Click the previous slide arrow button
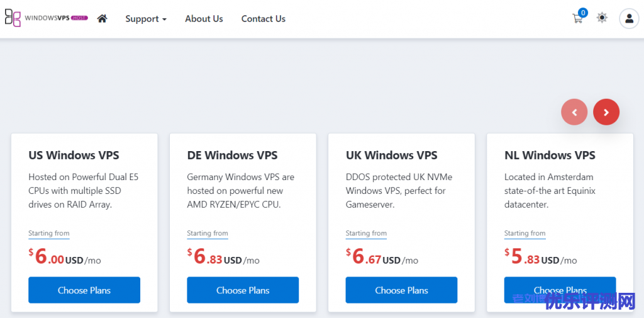Image resolution: width=644 pixels, height=318 pixels. click(574, 112)
